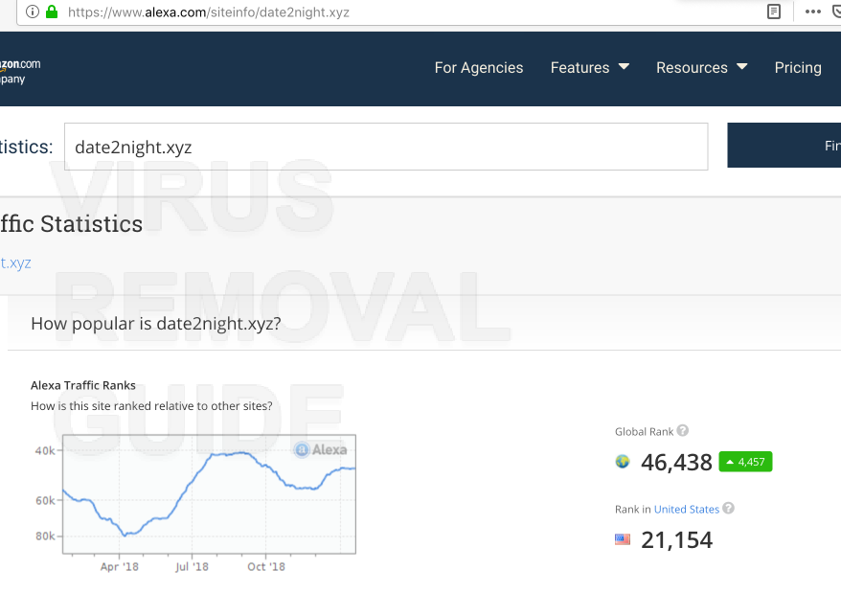Click the United States rank help icon
Image resolution: width=841 pixels, height=616 pixels.
[x=728, y=508]
